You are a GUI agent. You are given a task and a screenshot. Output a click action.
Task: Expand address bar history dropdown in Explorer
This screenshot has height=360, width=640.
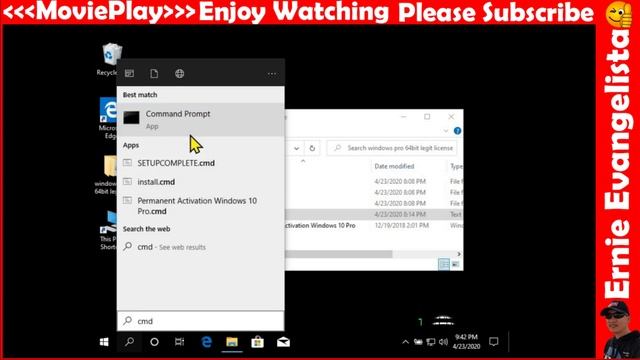297,148
